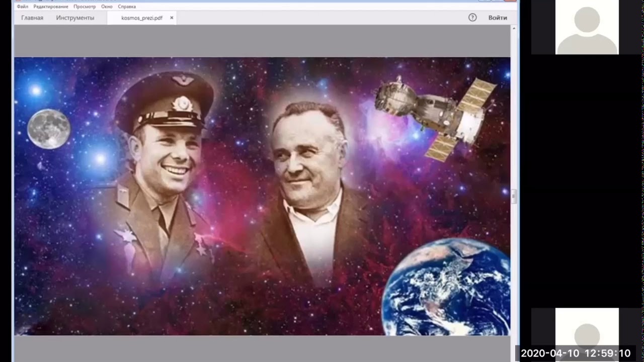Click the vertical scrollbar track of the document
The image size is (644, 362).
click(x=514, y=126)
